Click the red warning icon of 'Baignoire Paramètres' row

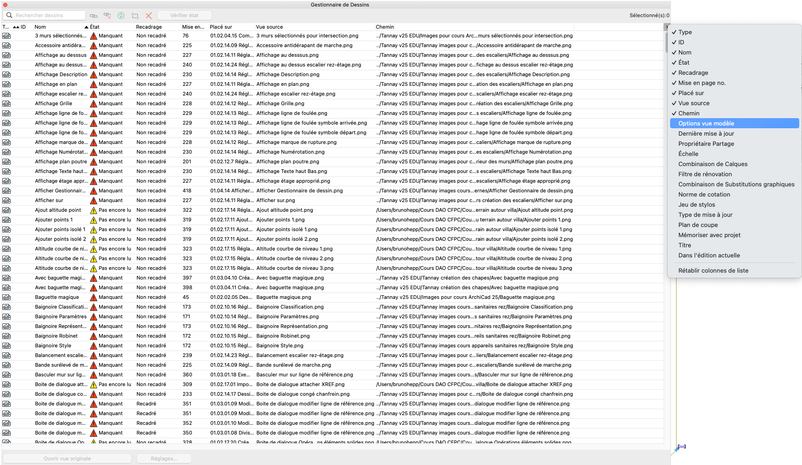click(94, 317)
